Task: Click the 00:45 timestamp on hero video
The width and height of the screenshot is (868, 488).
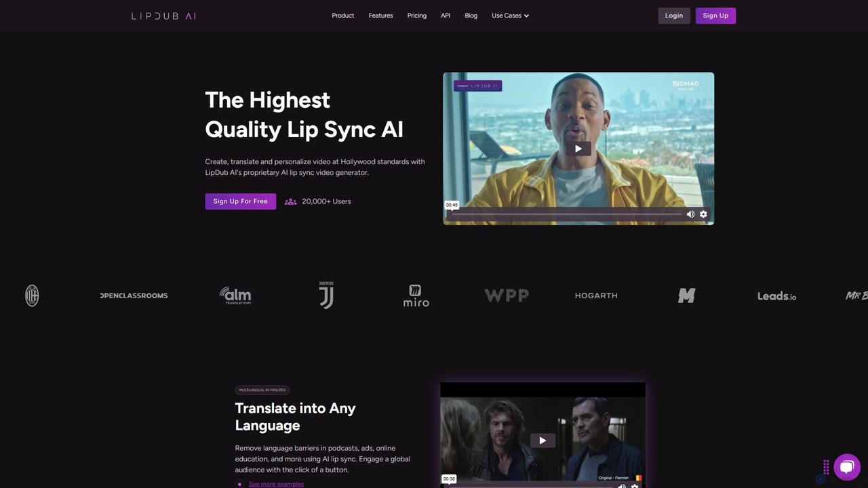Action: [452, 205]
